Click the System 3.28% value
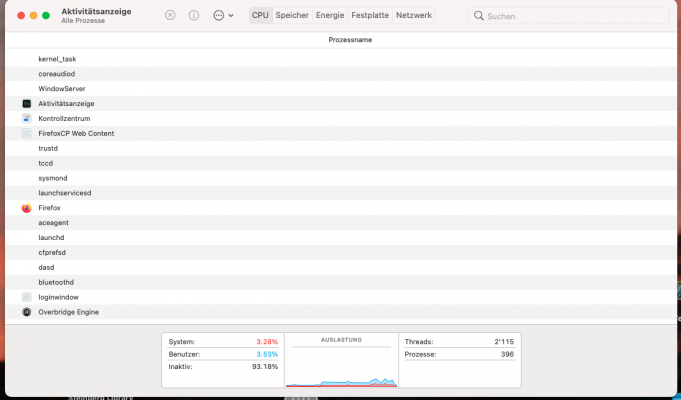 267,342
